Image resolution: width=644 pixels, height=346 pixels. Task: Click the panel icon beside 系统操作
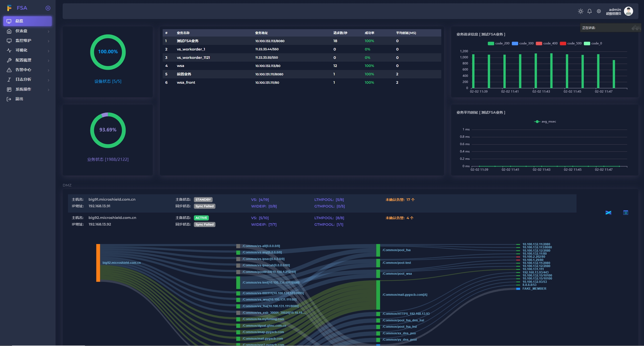coord(9,89)
